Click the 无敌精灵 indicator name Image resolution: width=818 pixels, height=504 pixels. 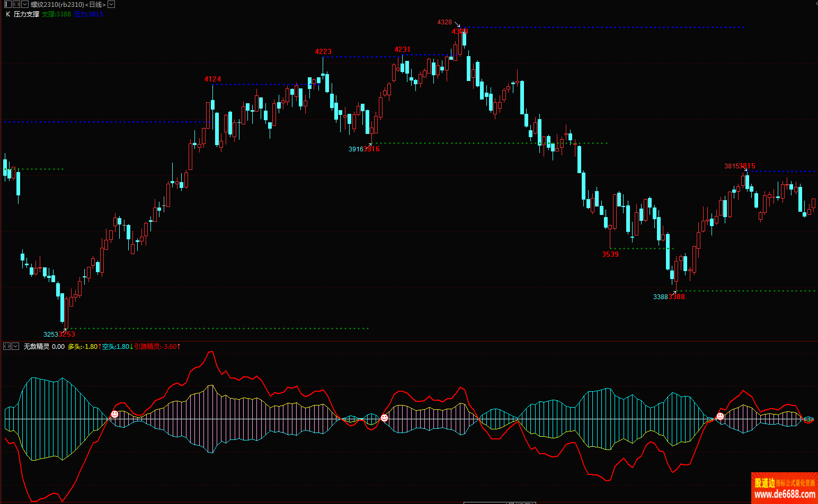(x=37, y=347)
